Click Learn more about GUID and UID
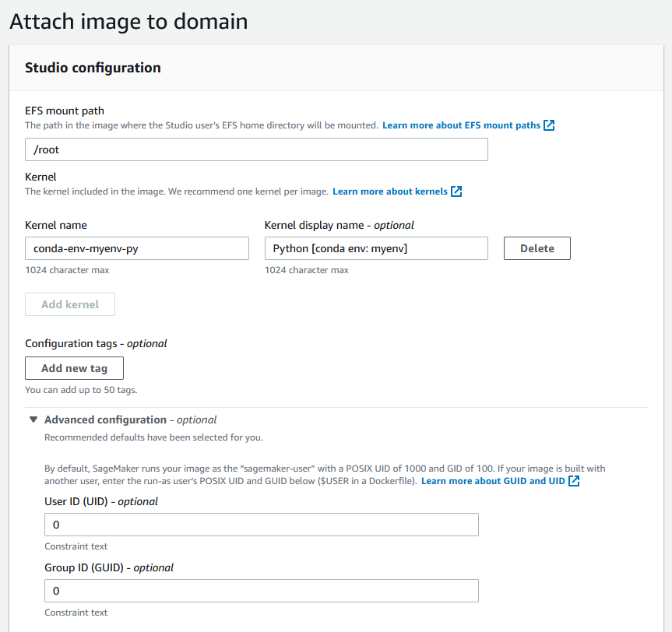672x632 pixels. 493,481
